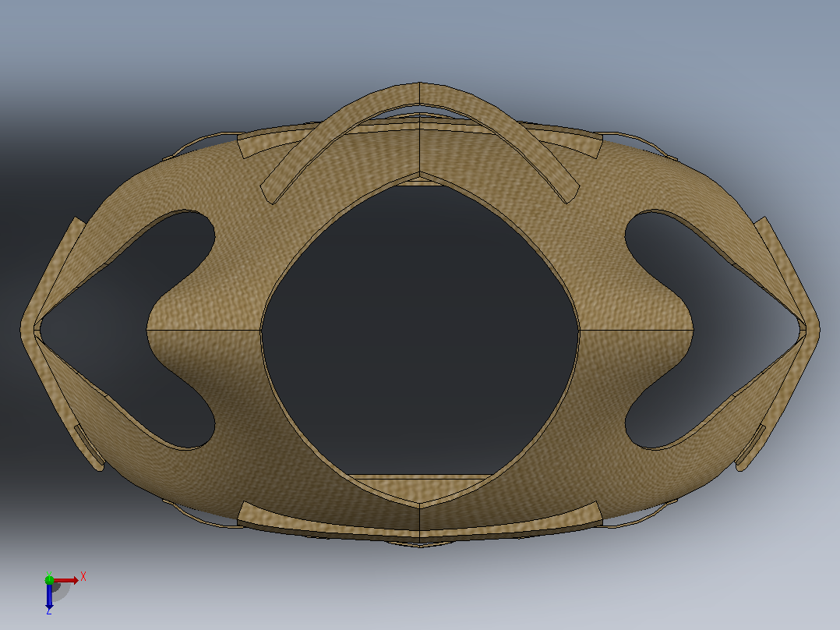Select the horizontal seam line left of center opening

203,330
